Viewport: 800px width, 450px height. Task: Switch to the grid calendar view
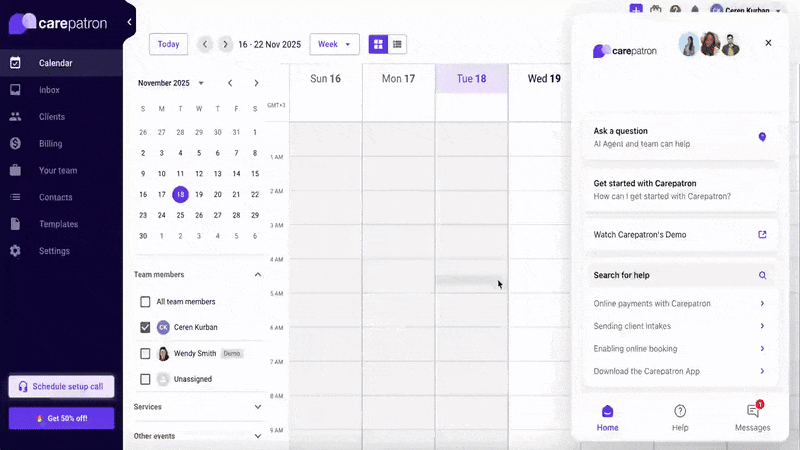coord(378,44)
